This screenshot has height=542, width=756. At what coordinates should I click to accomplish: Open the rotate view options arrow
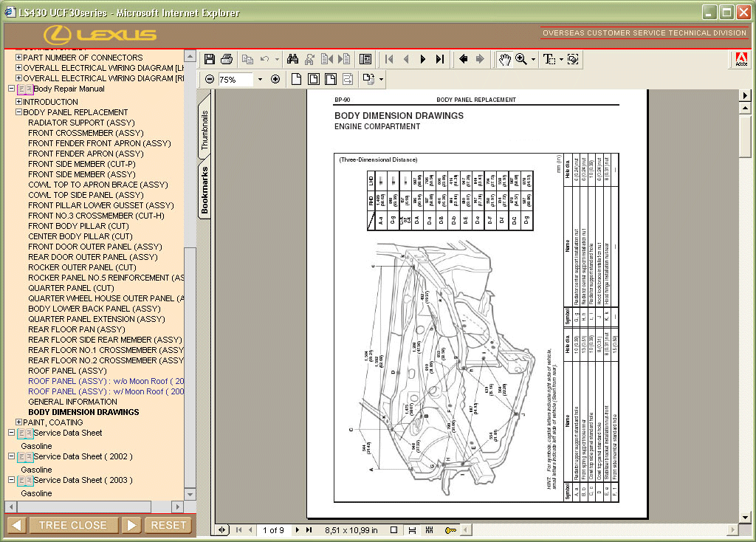point(382,80)
